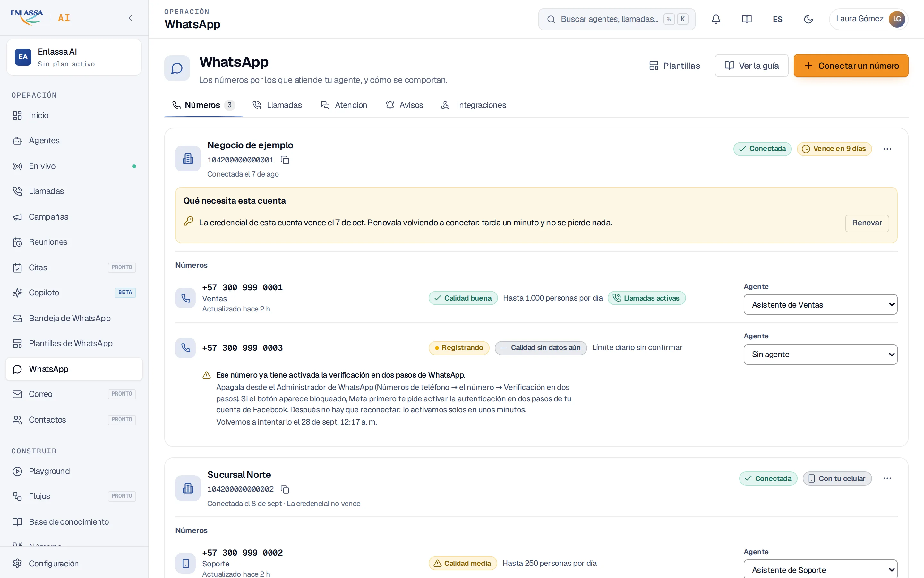Go to En vivo in sidebar

coord(74,166)
